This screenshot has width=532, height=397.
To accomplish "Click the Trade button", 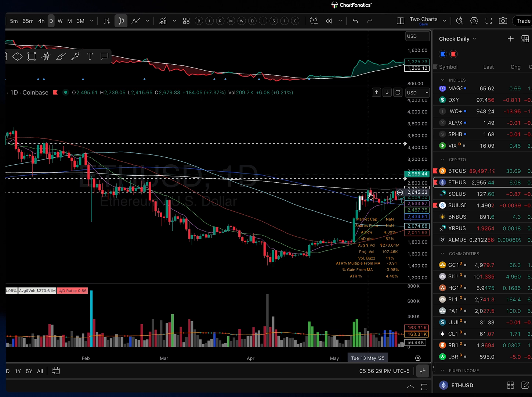I will pos(523,21).
